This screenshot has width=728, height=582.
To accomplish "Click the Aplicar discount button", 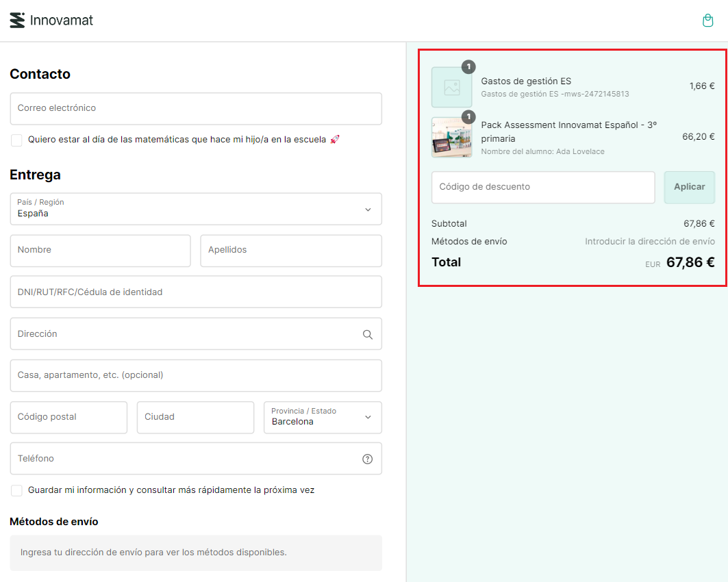I will (x=689, y=187).
